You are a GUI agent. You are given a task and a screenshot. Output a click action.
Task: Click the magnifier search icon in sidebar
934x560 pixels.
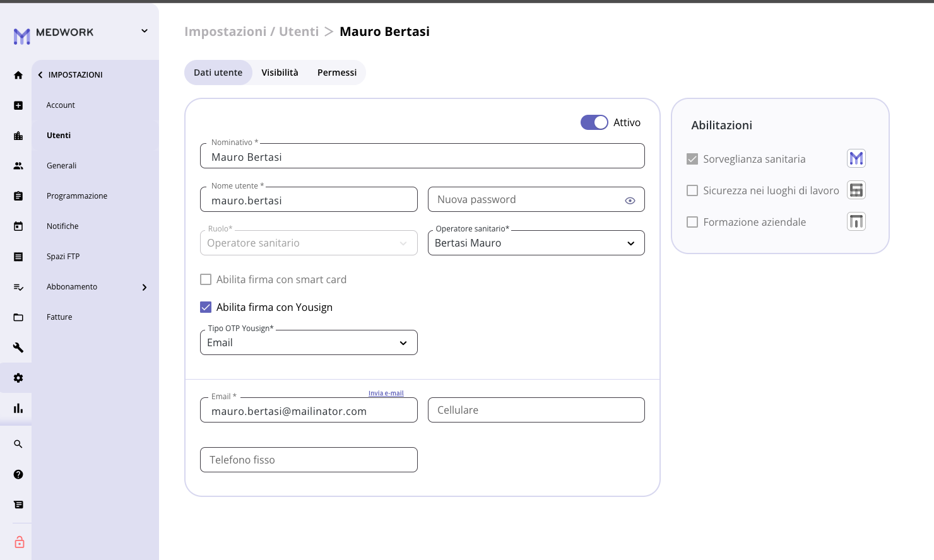tap(18, 444)
